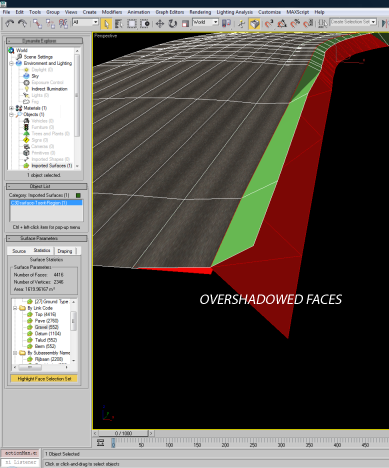This screenshot has width=389, height=468.
Task: Select the Select and Scale tool
Action: point(185,24)
